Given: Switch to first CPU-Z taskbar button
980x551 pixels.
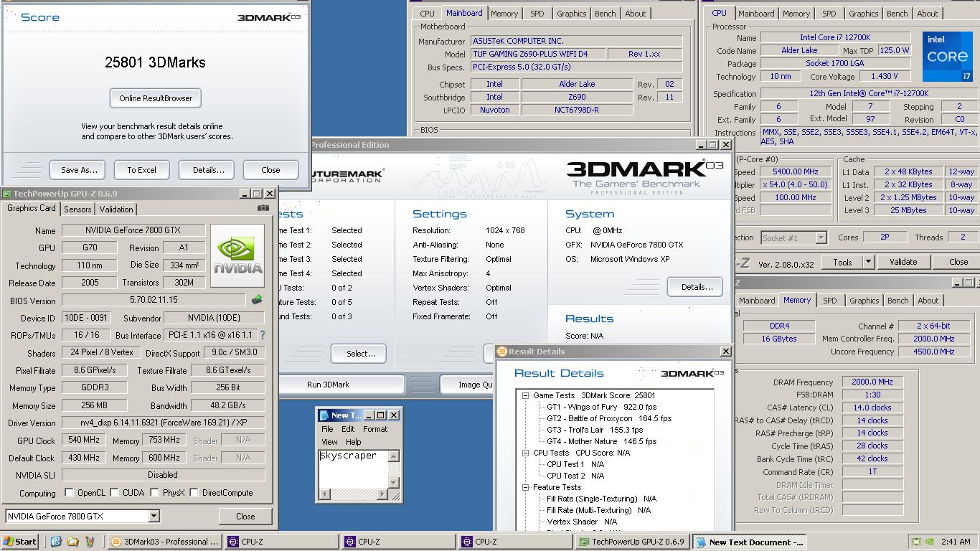Looking at the screenshot, I should (280, 542).
